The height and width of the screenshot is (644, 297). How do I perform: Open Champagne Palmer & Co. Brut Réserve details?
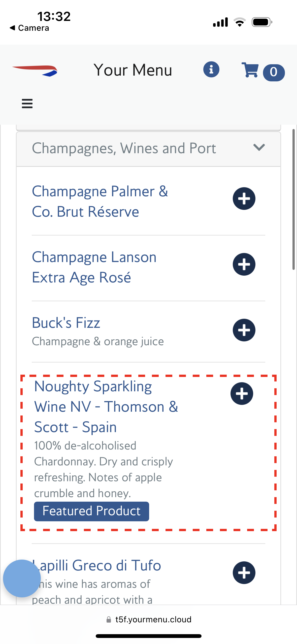[x=100, y=201]
